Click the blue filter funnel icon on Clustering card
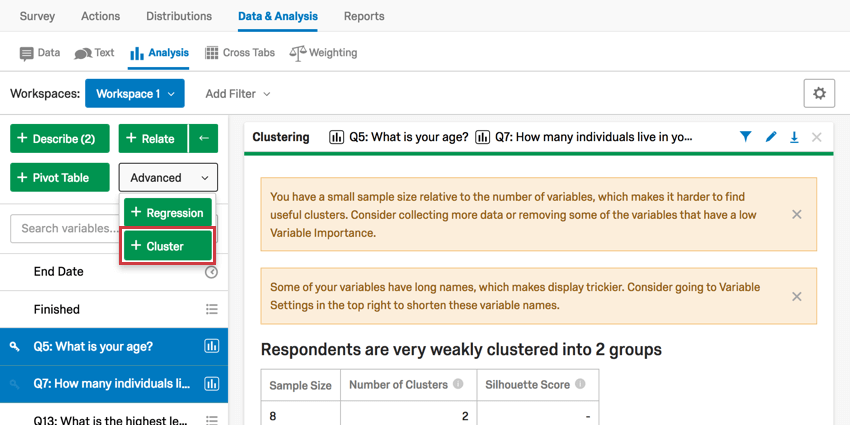The width and height of the screenshot is (850, 425). click(x=746, y=137)
